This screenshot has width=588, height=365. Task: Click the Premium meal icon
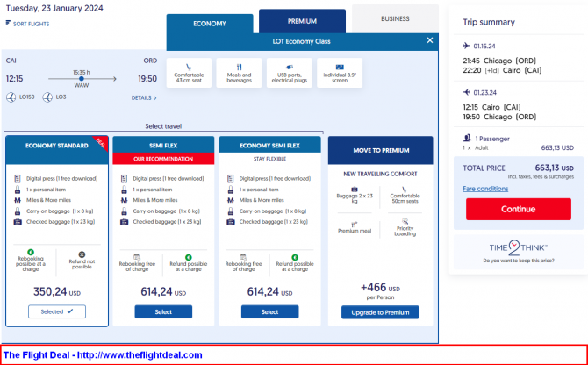[355, 225]
